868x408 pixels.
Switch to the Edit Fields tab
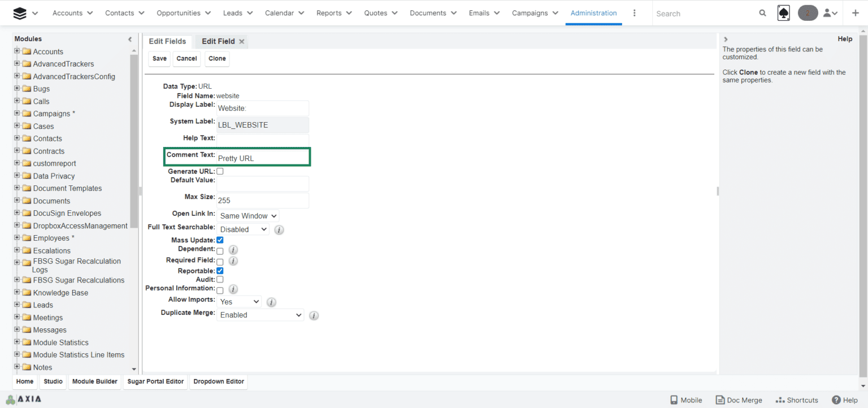(167, 41)
